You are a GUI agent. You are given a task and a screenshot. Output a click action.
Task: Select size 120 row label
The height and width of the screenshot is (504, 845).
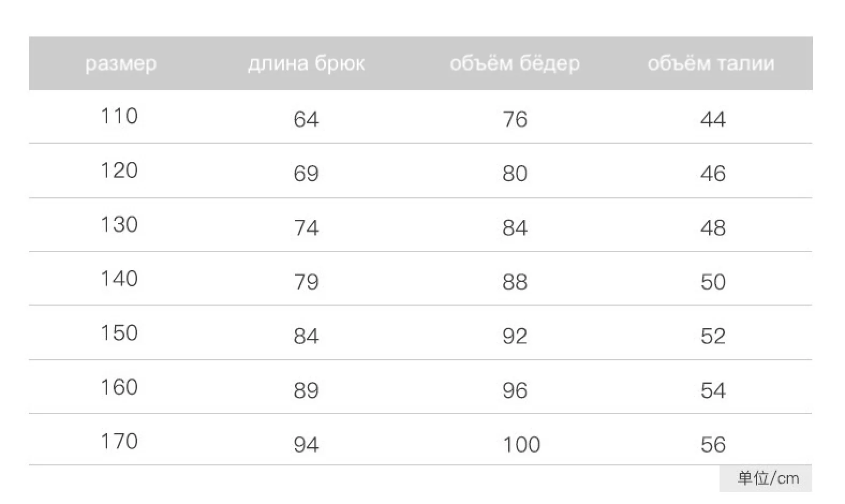click(x=119, y=171)
